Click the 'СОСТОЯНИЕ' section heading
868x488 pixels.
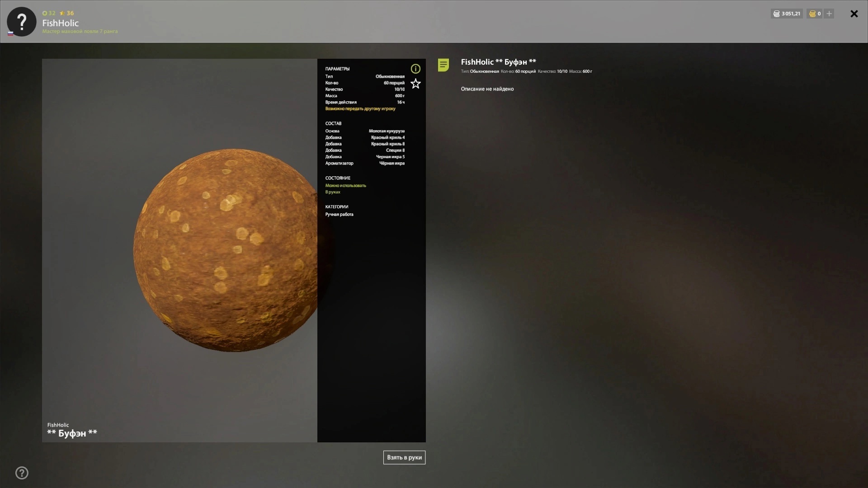point(338,178)
